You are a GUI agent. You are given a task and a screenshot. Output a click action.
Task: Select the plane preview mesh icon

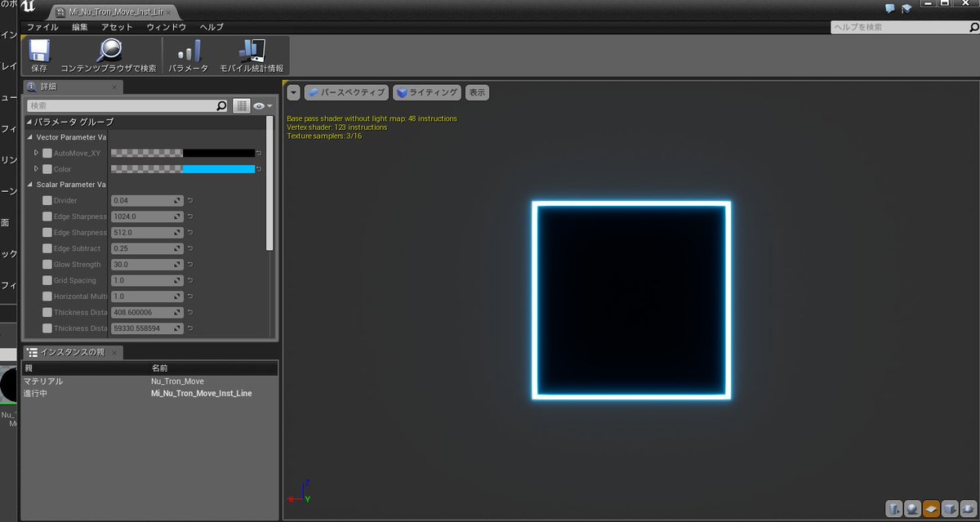(x=931, y=509)
